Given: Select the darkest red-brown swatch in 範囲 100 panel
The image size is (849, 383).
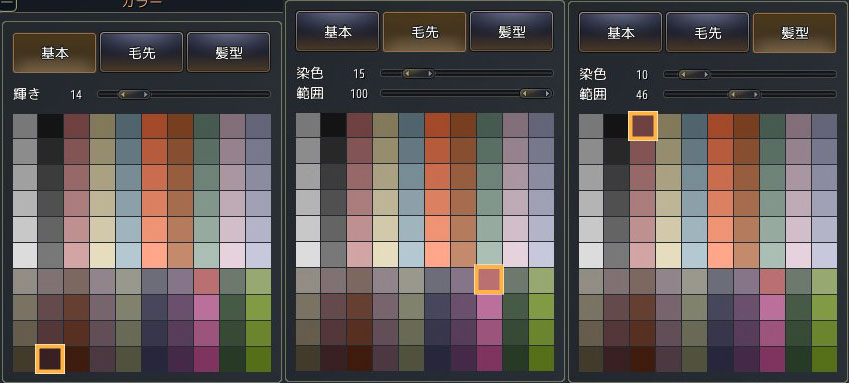Looking at the screenshot, I should point(359,359).
